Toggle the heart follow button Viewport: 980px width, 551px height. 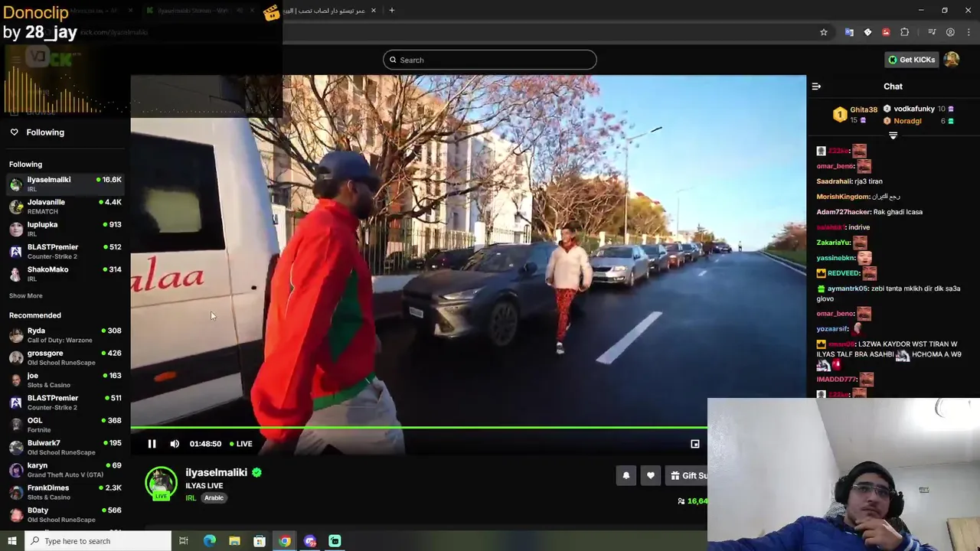[651, 476]
